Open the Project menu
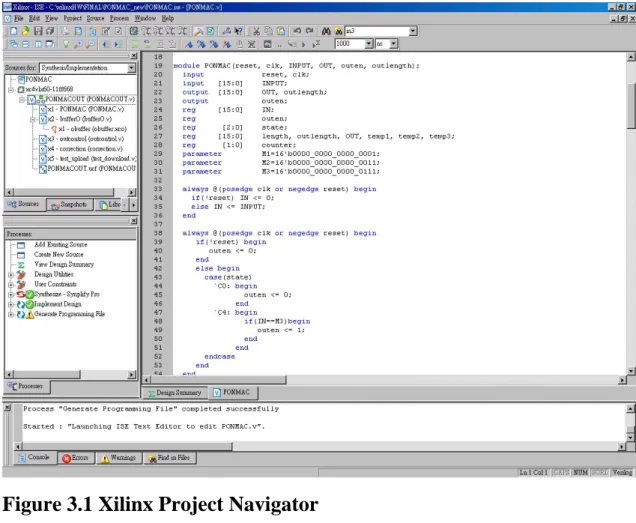 pyautogui.click(x=73, y=18)
